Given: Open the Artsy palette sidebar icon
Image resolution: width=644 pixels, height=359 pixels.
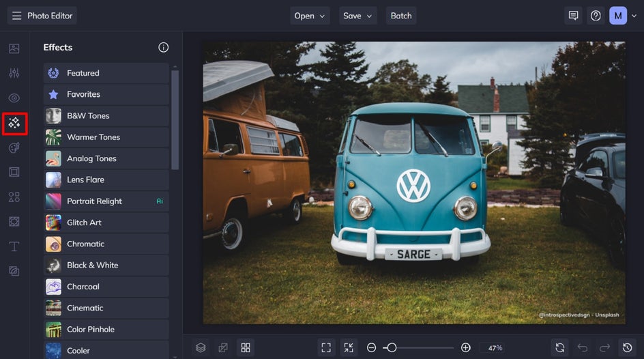Looking at the screenshot, I should 14,148.
